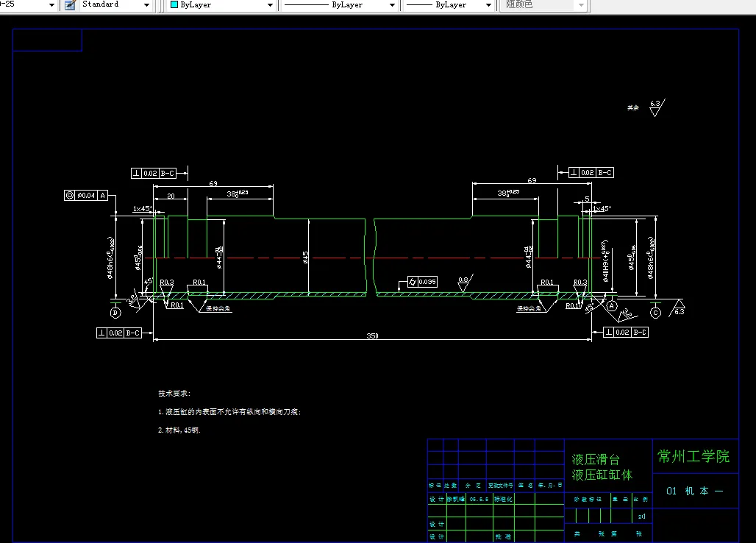Image resolution: width=756 pixels, height=543 pixels.
Task: Select the ⌀0.04 A concentricity tolerance frame
Action: click(x=85, y=195)
